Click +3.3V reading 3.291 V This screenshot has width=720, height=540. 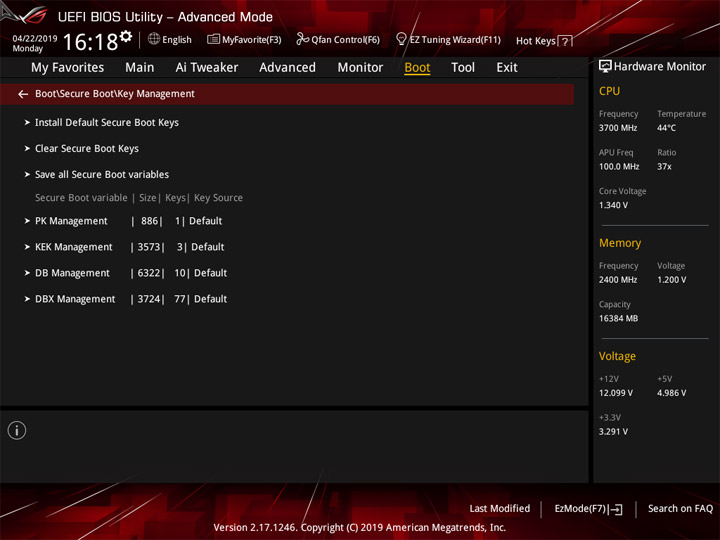[x=613, y=432]
